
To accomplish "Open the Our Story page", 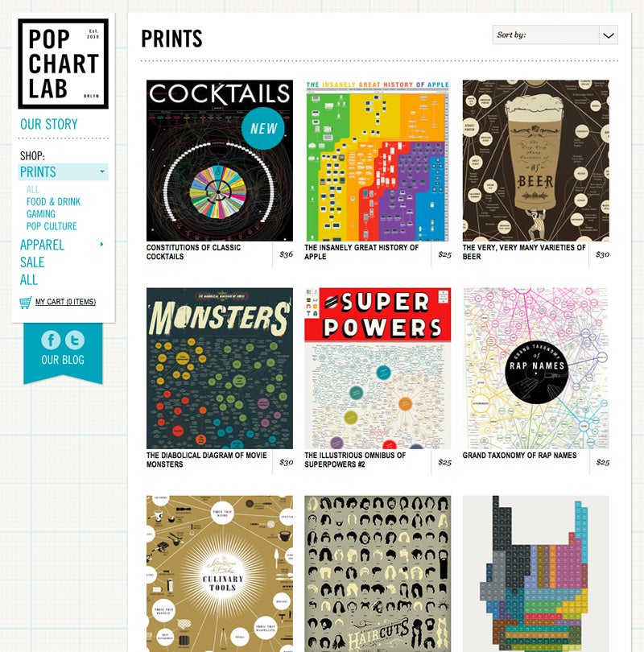I will tap(49, 124).
